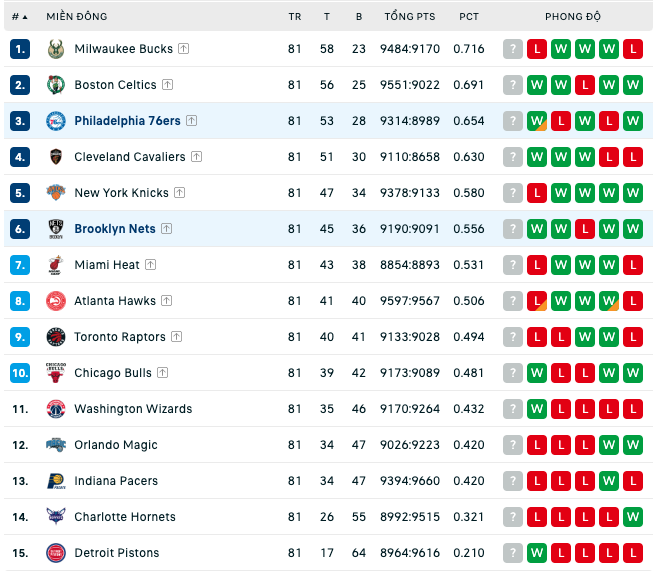The image size is (657, 576).
Task: Click the Philadelphia 76ers logo
Action: [x=56, y=121]
